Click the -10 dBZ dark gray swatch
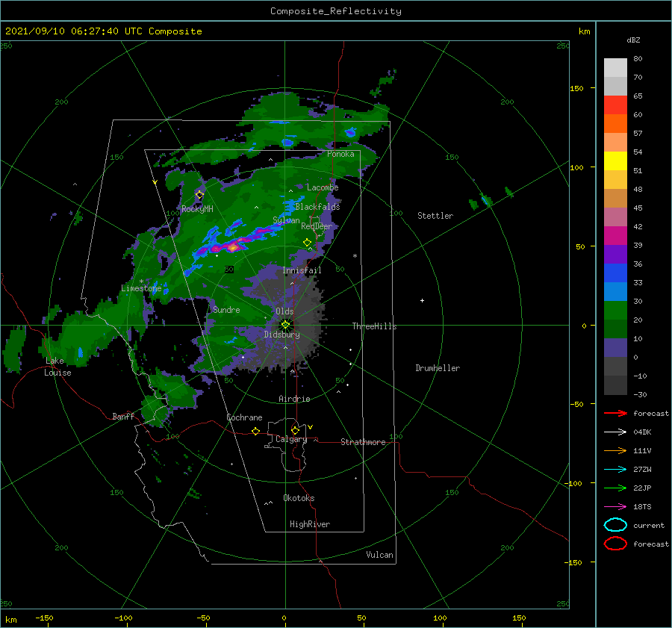Viewport: 672px width, 628px height. tap(615, 385)
